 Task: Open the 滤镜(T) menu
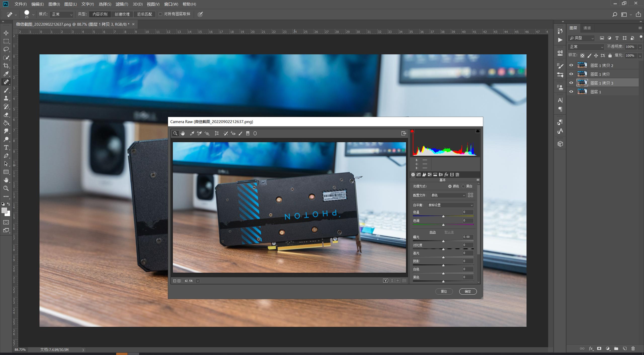122,4
